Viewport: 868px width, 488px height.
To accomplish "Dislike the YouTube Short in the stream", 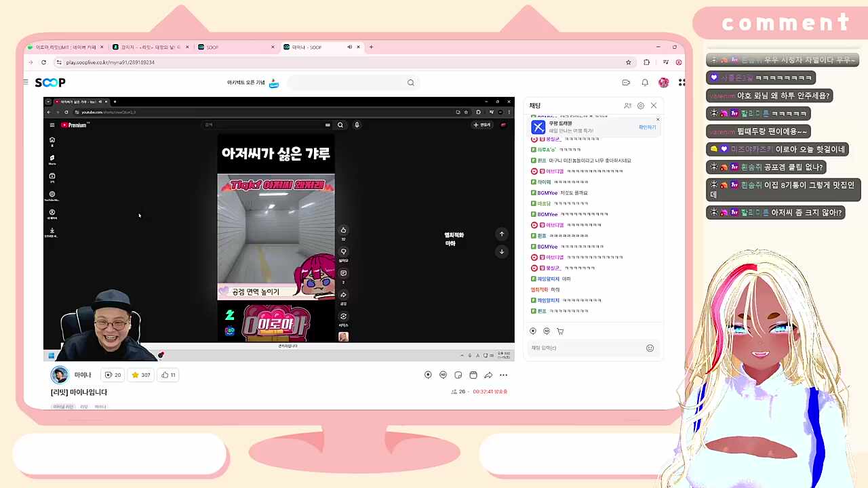I will coord(343,252).
